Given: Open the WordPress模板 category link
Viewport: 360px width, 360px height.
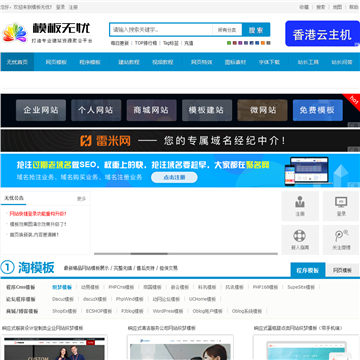Looking at the screenshot, I should point(168,311).
